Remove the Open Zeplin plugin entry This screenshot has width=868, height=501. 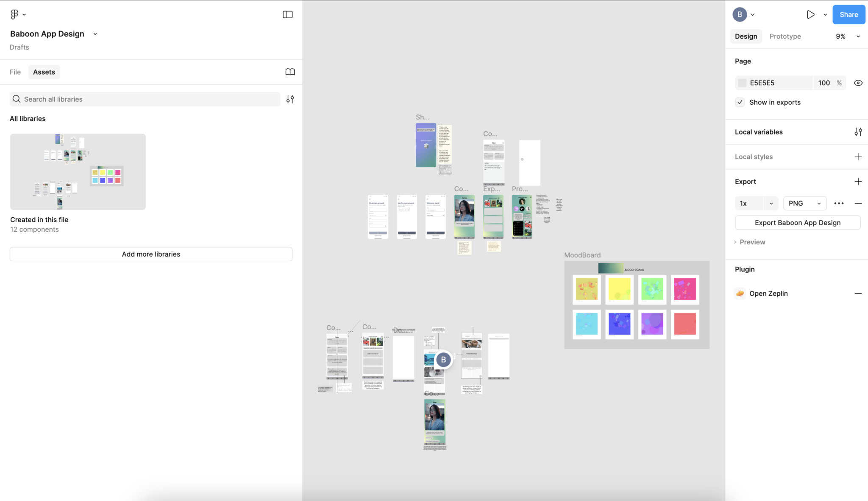(x=858, y=294)
